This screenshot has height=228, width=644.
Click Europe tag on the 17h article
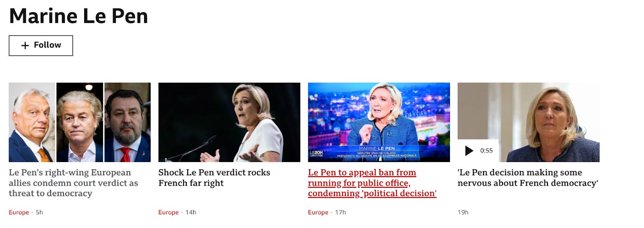point(318,212)
